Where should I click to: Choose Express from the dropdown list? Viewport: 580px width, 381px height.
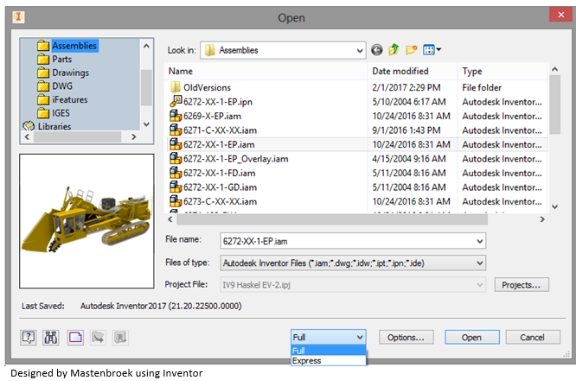[x=328, y=360]
